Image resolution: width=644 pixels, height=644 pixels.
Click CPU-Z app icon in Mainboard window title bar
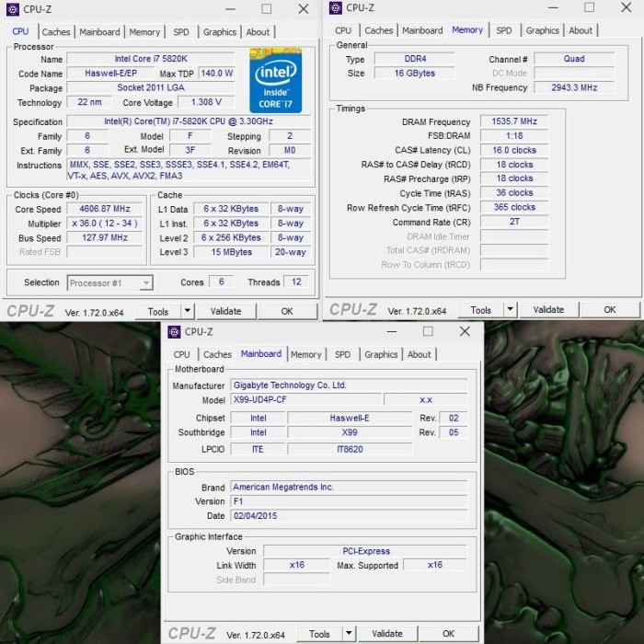point(174,332)
